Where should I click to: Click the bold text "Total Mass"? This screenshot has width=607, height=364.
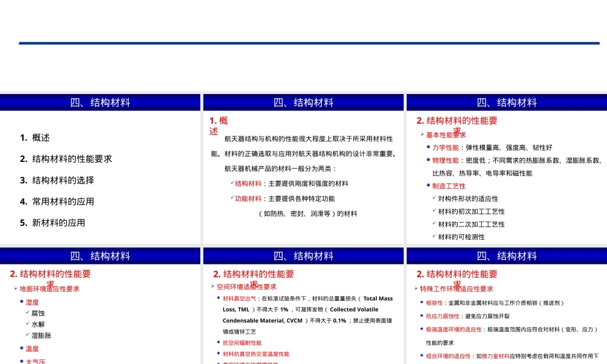pos(378,298)
